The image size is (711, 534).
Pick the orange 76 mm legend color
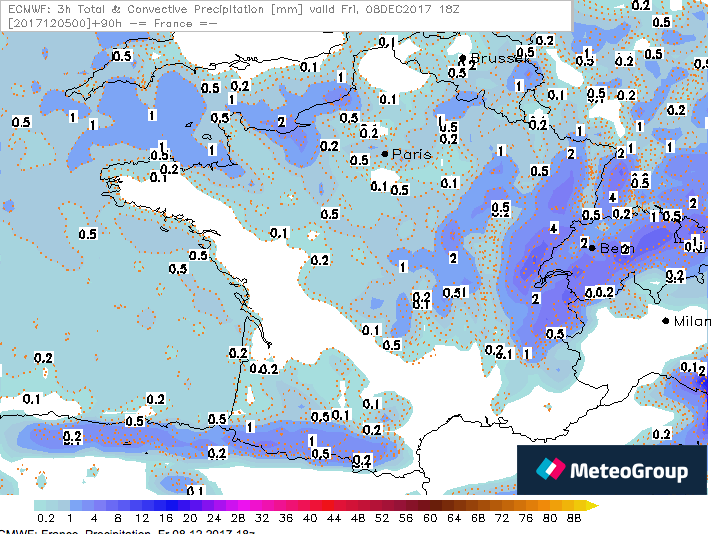(x=526, y=506)
